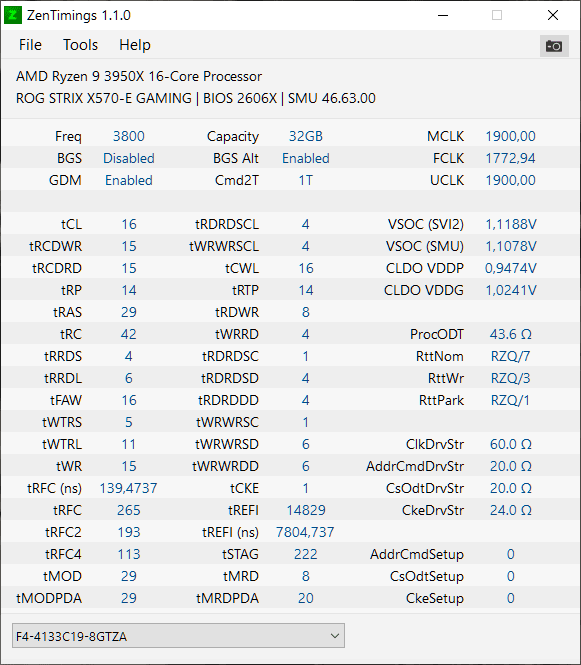581x665 pixels.
Task: Click the tREFI value 14829
Action: tap(306, 510)
